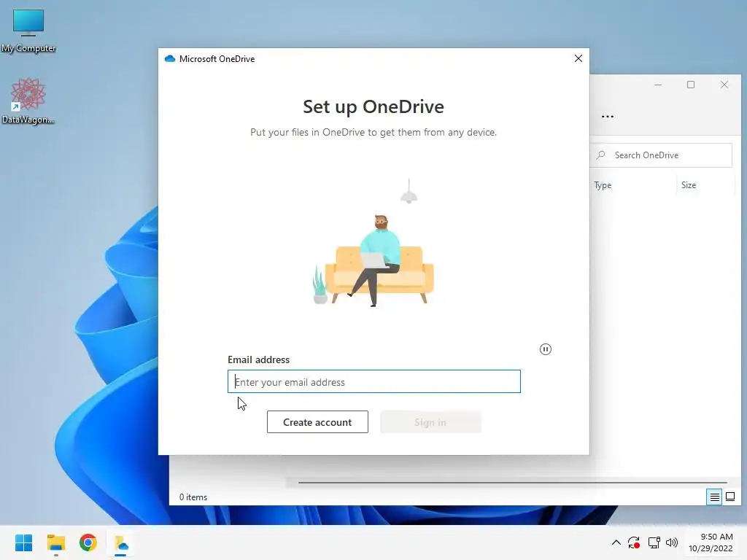Switch Explorer to large icons view
Screen dimensions: 747x560
click(729, 497)
